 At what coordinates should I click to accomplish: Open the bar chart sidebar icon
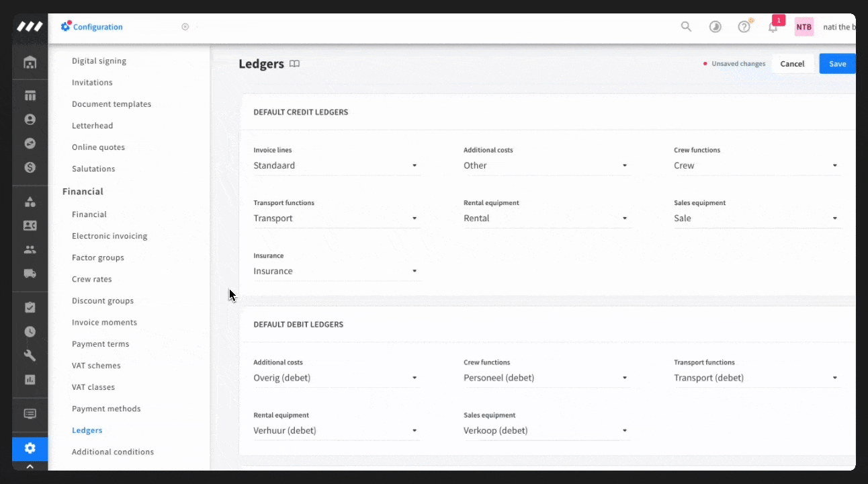[30, 380]
